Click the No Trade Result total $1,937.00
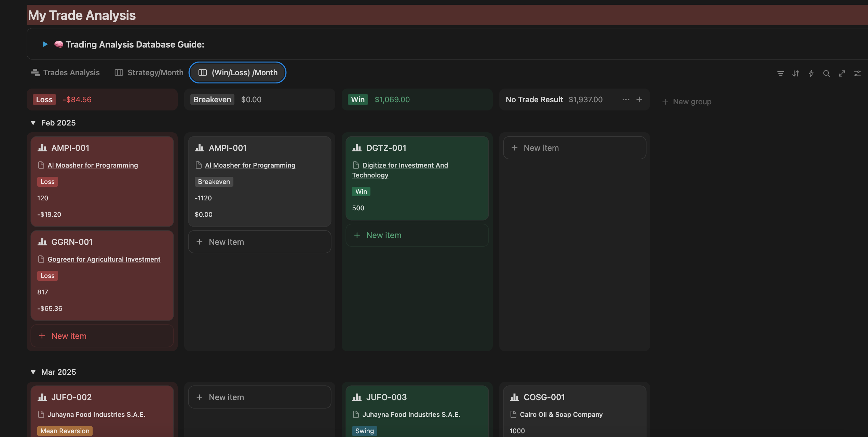868x437 pixels. pos(586,100)
